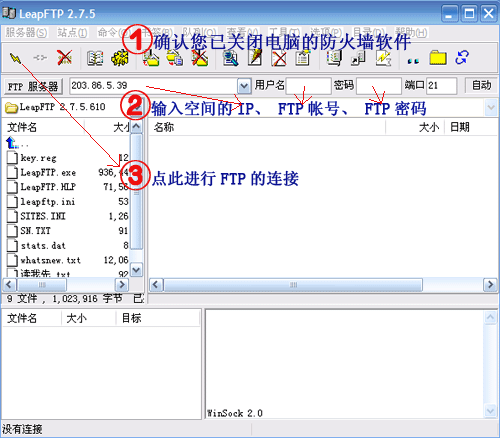This screenshot has height=438, width=500.
Task: Click the folder with red X icon
Action: (199, 58)
